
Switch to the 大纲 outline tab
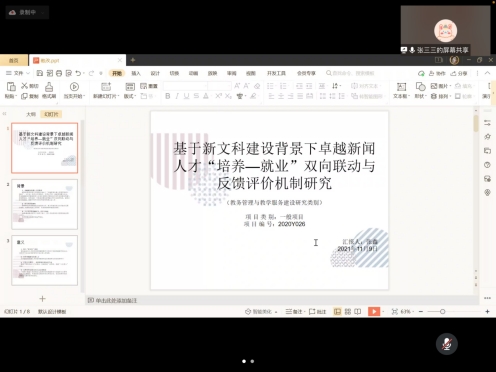(31, 114)
